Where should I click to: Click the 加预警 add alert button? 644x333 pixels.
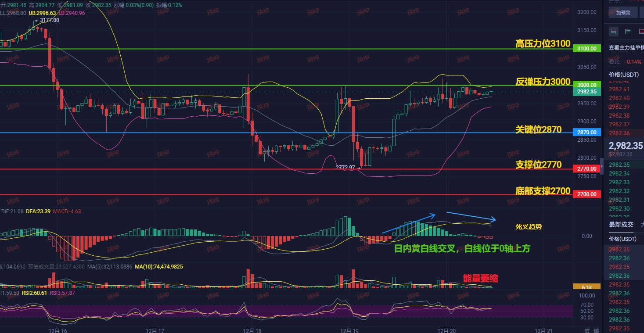623,13
